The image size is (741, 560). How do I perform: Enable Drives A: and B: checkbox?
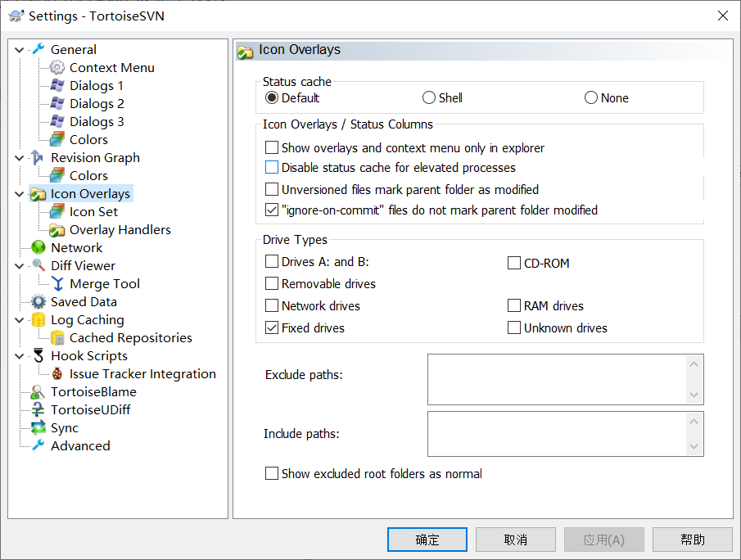[272, 261]
